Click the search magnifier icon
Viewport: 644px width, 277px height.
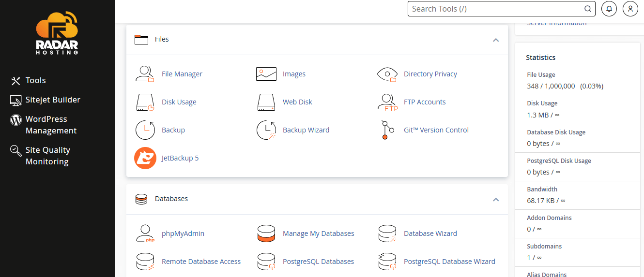click(x=588, y=9)
